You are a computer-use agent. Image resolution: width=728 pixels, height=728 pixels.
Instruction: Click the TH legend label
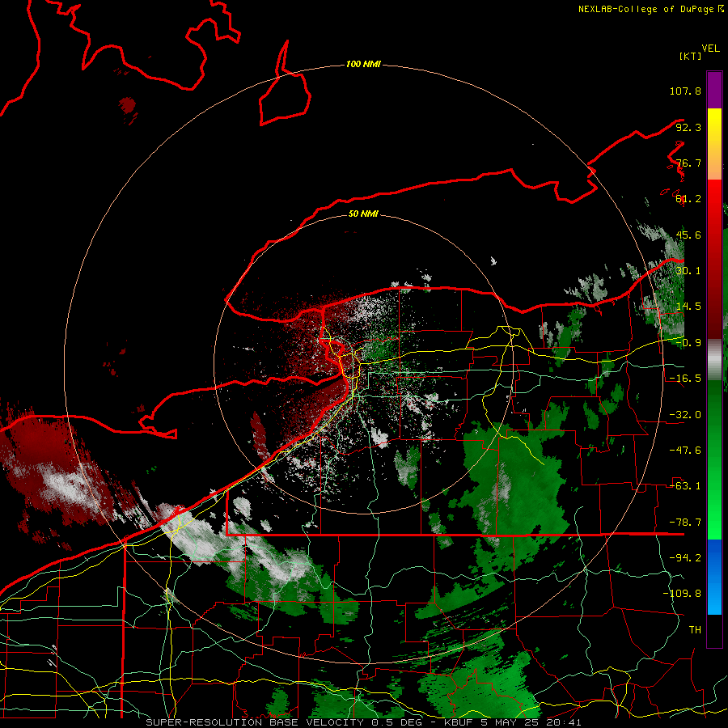(695, 630)
